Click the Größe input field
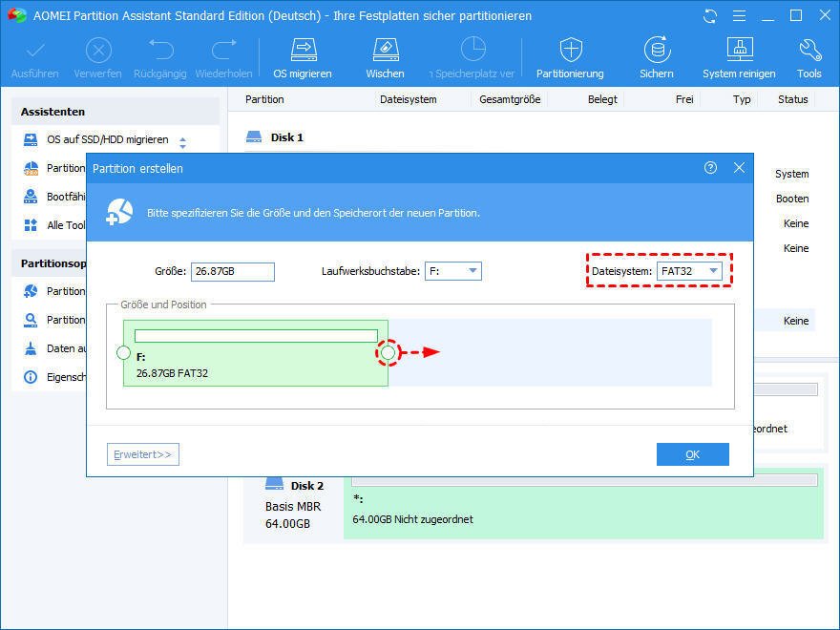 pos(233,272)
